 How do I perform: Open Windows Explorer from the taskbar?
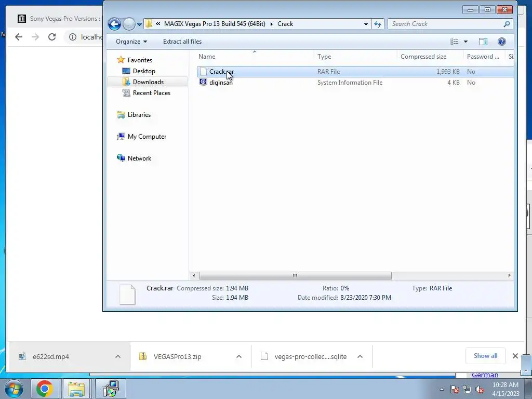tap(76, 389)
